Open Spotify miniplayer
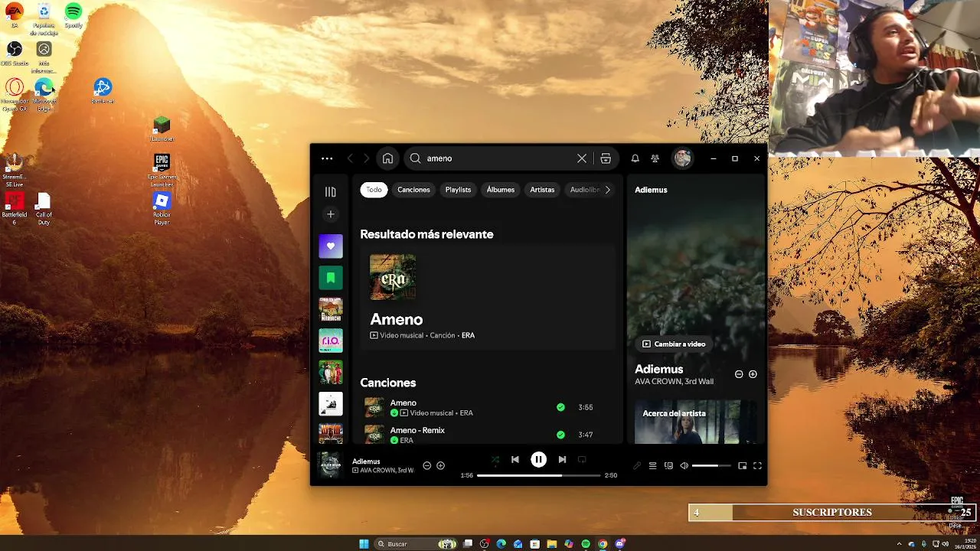The width and height of the screenshot is (980, 551). [742, 465]
